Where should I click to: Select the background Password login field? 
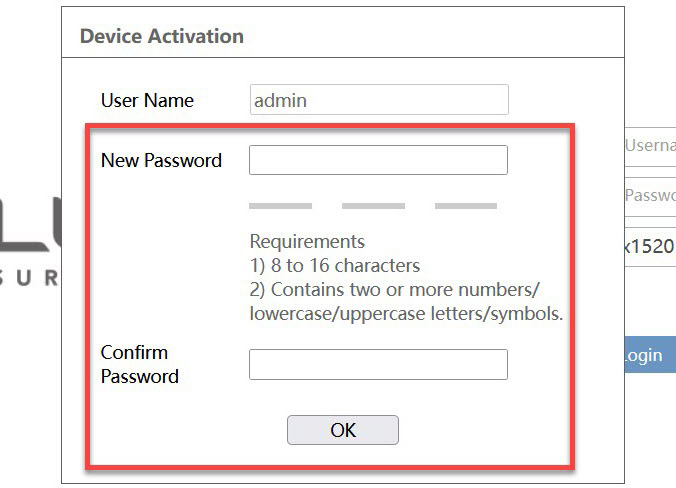[x=650, y=196]
